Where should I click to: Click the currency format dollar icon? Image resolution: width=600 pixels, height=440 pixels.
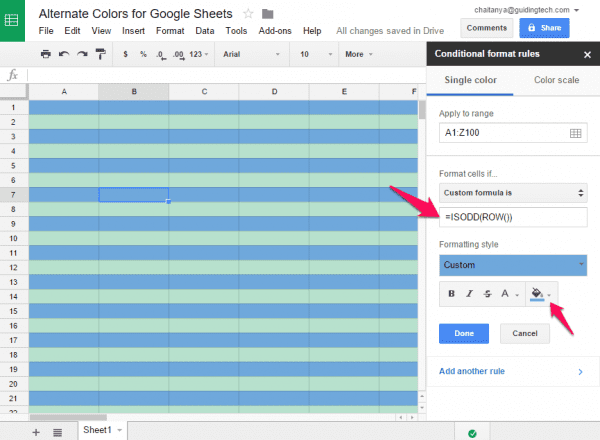tap(125, 54)
